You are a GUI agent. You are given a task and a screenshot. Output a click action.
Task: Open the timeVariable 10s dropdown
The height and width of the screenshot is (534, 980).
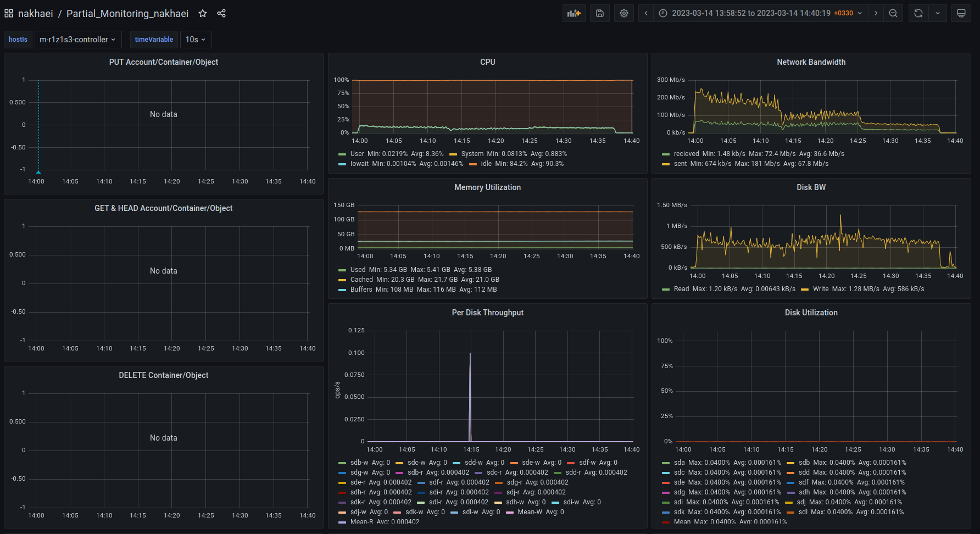pyautogui.click(x=196, y=40)
